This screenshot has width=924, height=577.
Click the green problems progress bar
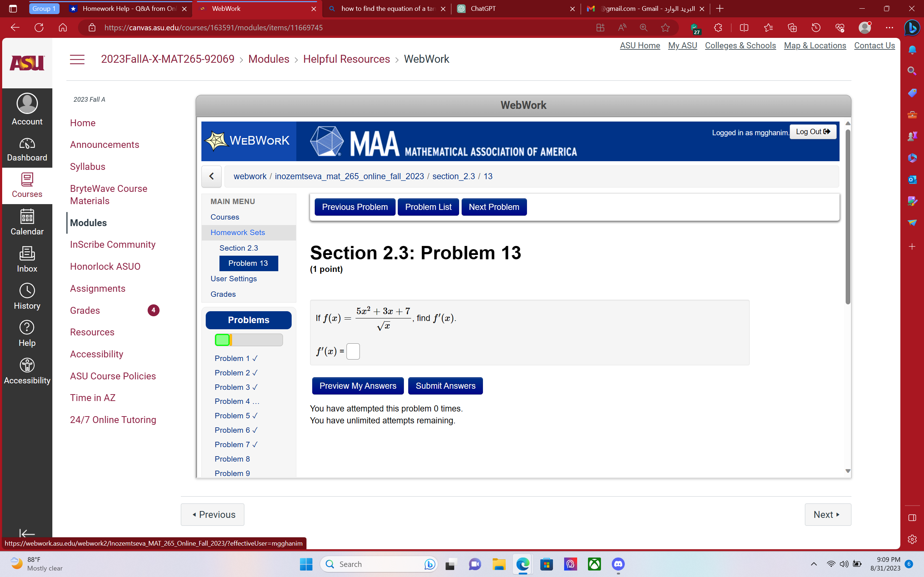pyautogui.click(x=223, y=340)
